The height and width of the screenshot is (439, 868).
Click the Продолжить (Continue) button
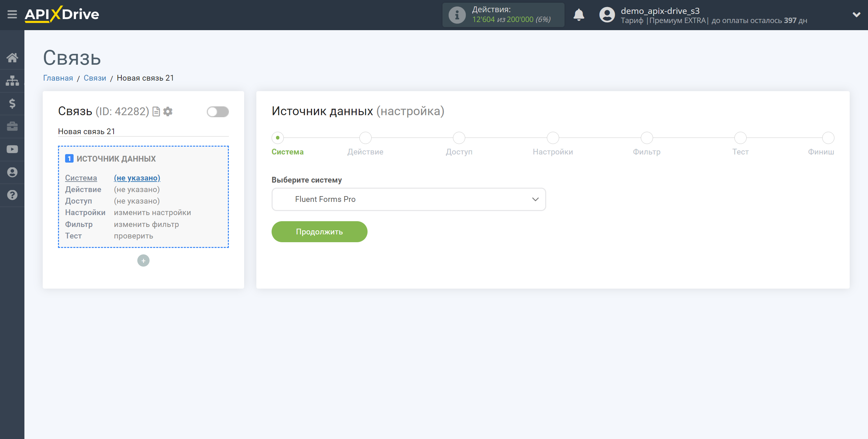click(319, 231)
